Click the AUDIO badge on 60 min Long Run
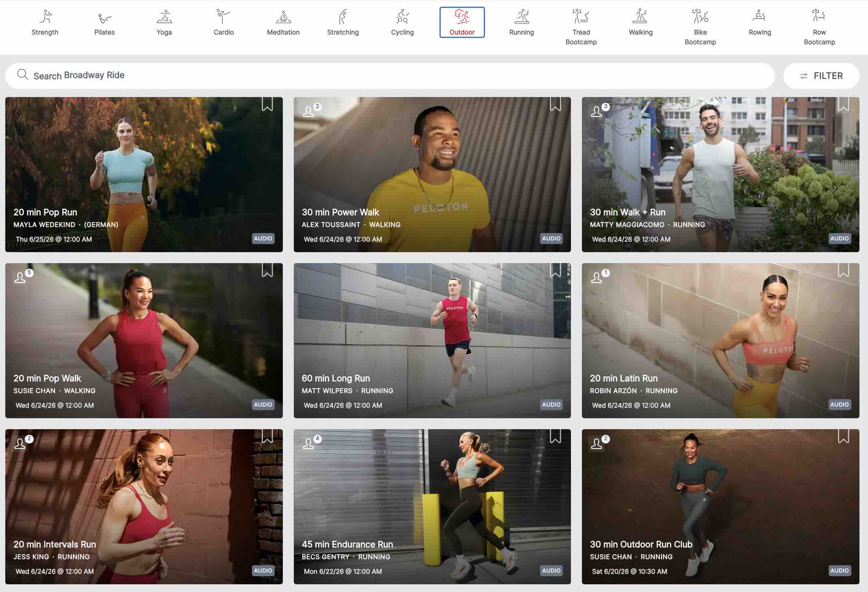The image size is (868, 592). click(x=551, y=404)
